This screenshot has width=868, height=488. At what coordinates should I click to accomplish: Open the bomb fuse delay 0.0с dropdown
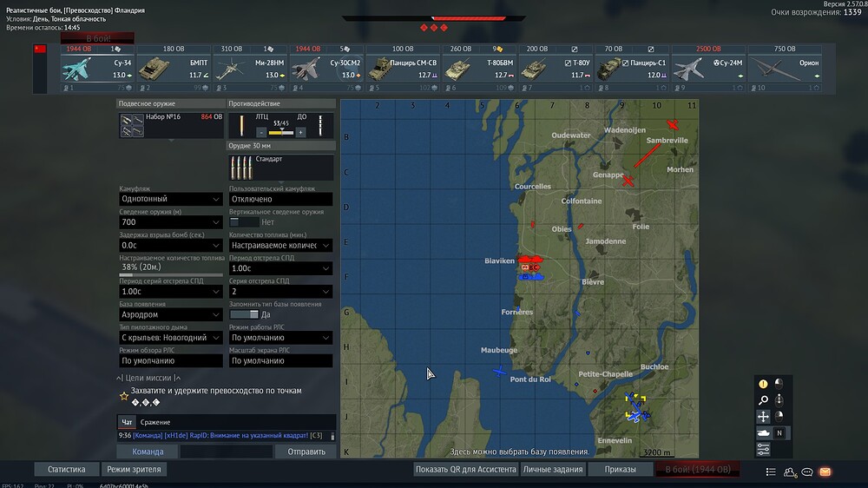click(170, 246)
